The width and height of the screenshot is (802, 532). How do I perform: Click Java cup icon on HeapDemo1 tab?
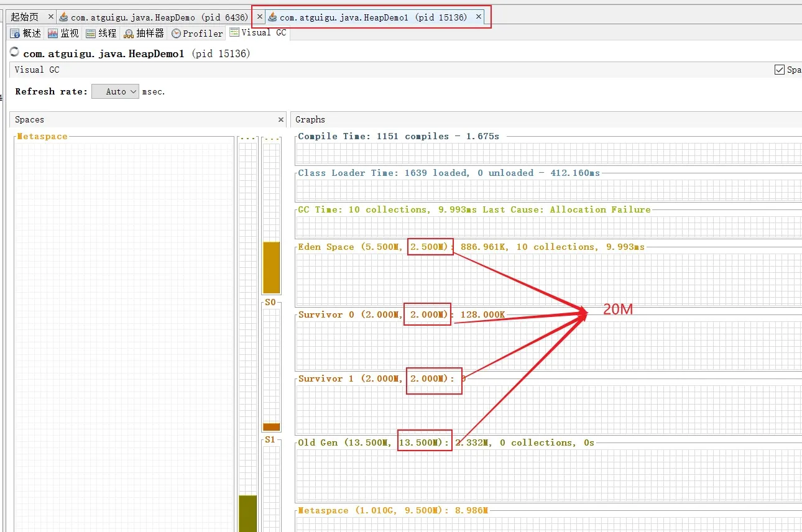(272, 17)
